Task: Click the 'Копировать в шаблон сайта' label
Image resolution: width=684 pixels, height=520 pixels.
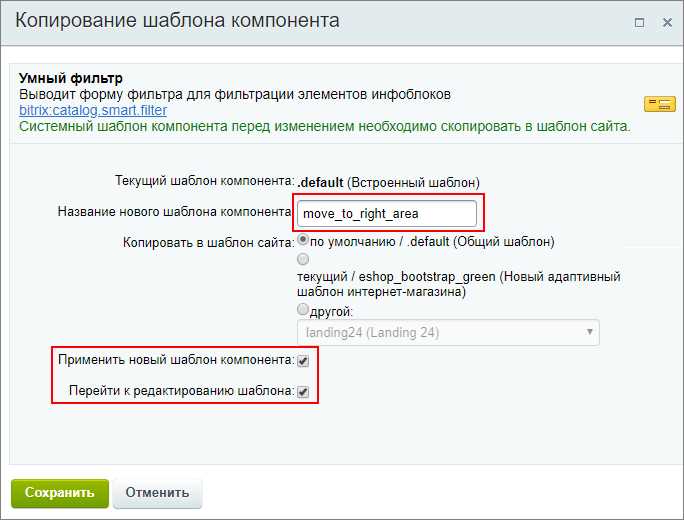Action: coord(209,242)
